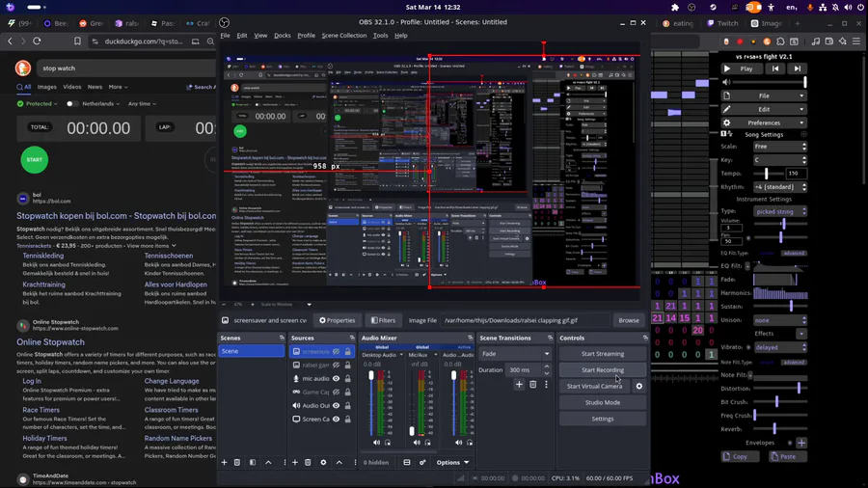Unlock the Screen Ca source lock
This screenshot has height=488, width=868.
[x=347, y=420]
